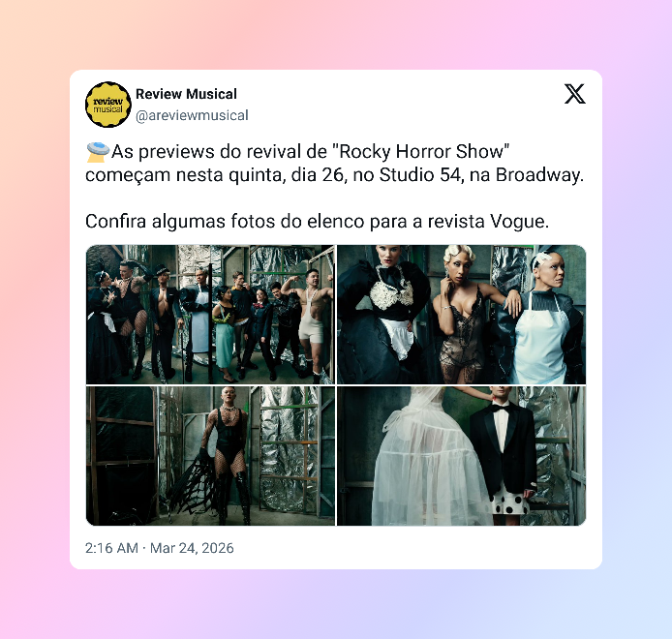Screen dimensions: 672x639
Task: Click the 2:16 AM timestamp
Action: 111,548
